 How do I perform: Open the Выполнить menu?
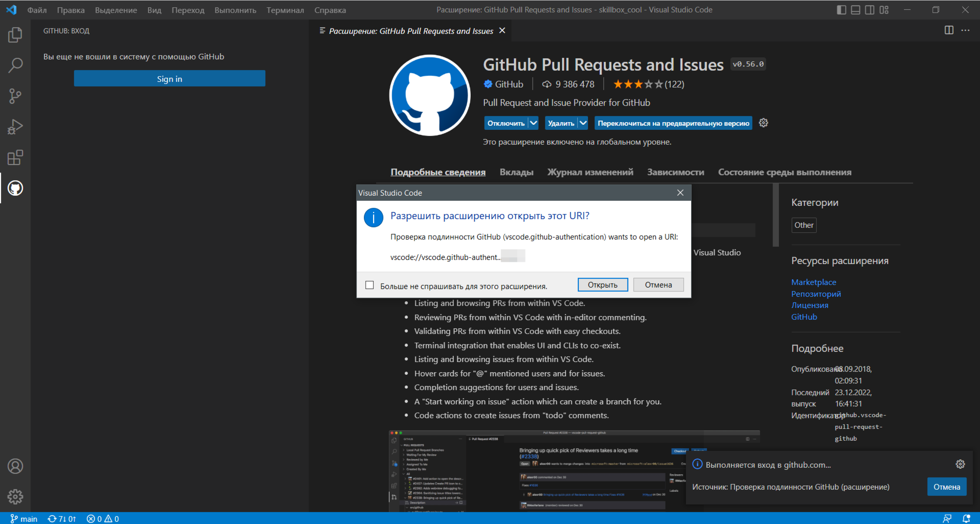(235, 10)
